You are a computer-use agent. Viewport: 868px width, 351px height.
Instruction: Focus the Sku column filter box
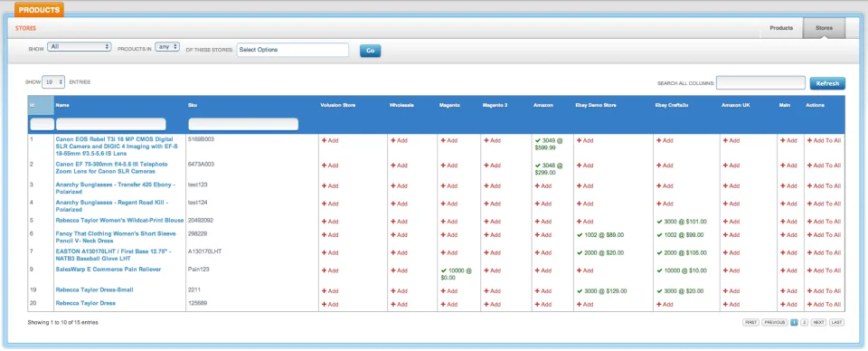(243, 124)
